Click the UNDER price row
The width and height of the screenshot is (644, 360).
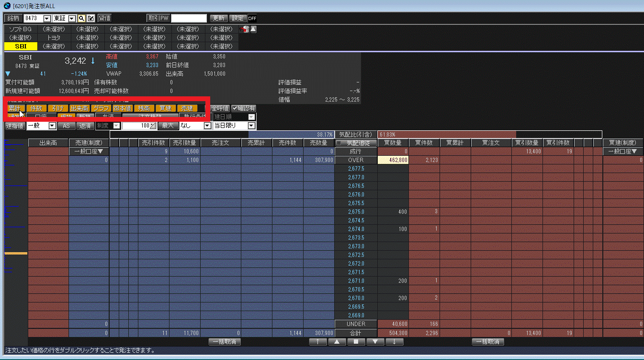pyautogui.click(x=356, y=324)
